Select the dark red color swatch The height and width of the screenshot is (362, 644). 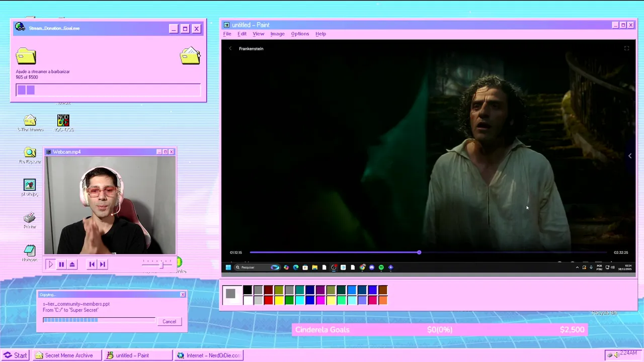[268, 290]
